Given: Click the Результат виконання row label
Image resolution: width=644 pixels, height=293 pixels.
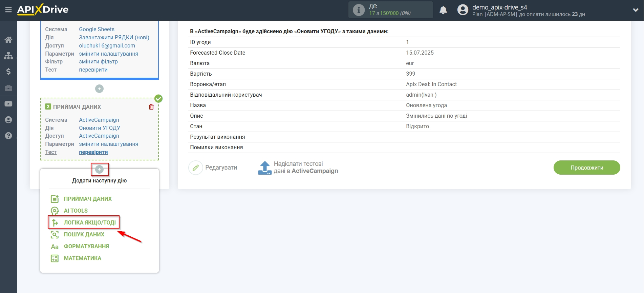Looking at the screenshot, I should (x=217, y=137).
